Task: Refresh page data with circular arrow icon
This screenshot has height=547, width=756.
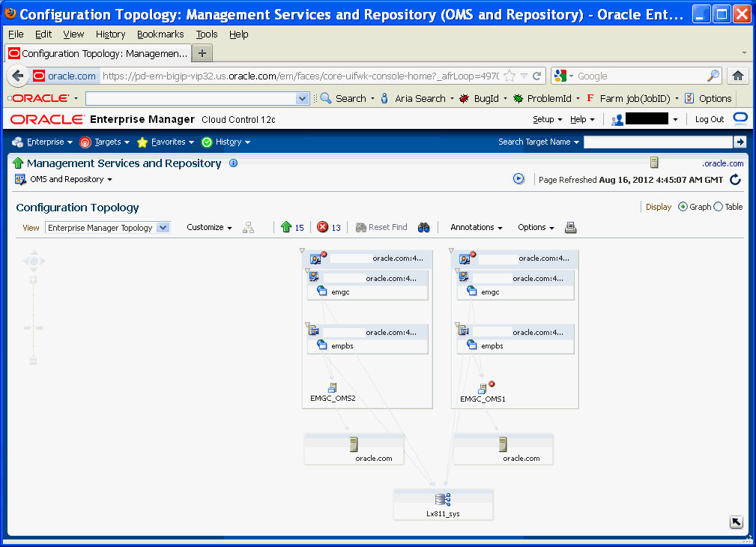Action: (x=735, y=179)
